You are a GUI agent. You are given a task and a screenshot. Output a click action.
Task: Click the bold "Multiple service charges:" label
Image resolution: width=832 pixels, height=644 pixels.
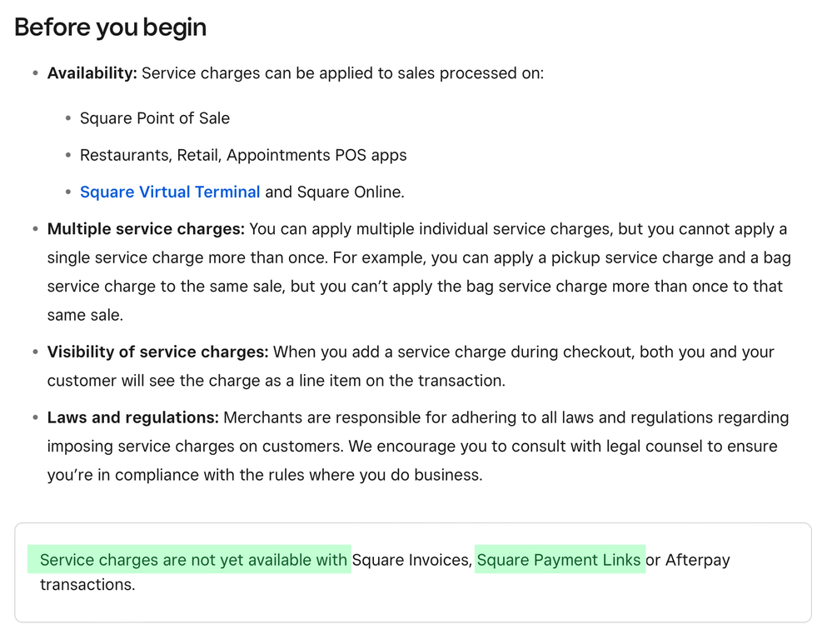pyautogui.click(x=146, y=229)
